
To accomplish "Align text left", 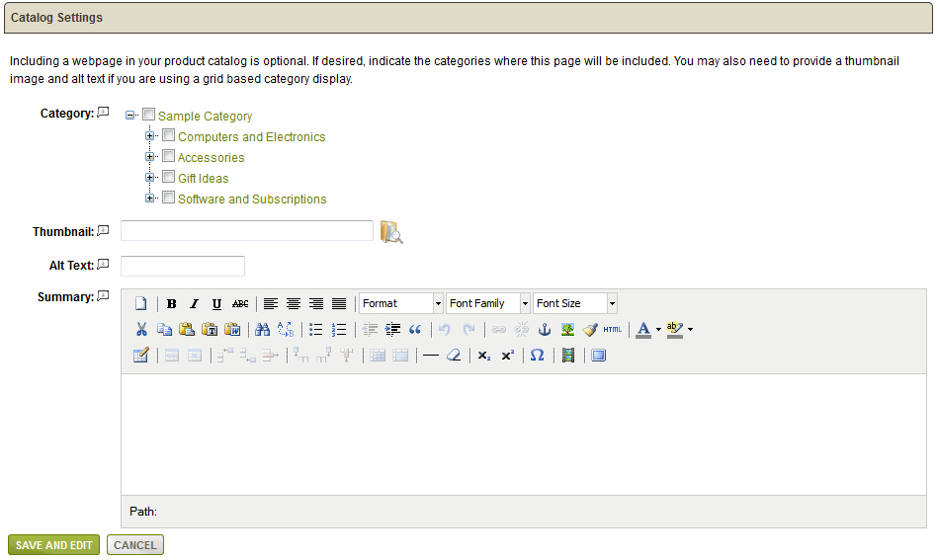I will (x=271, y=304).
